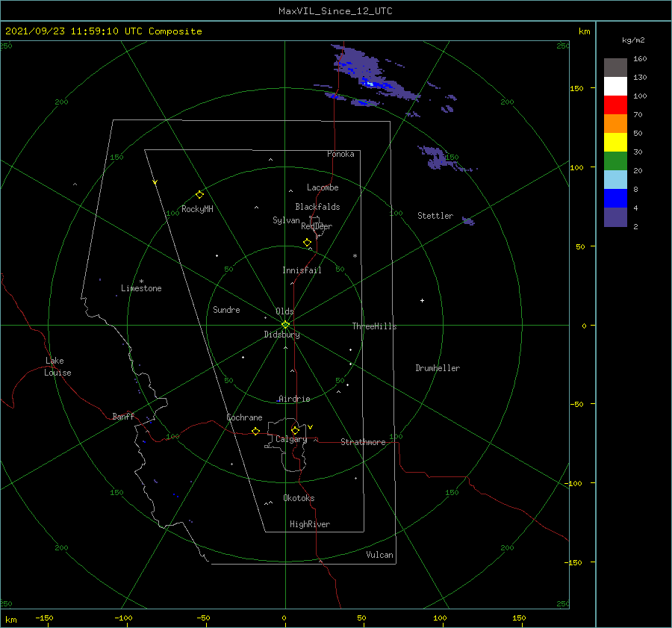Click the MaxVIL_Since_12_UTC title

point(335,11)
